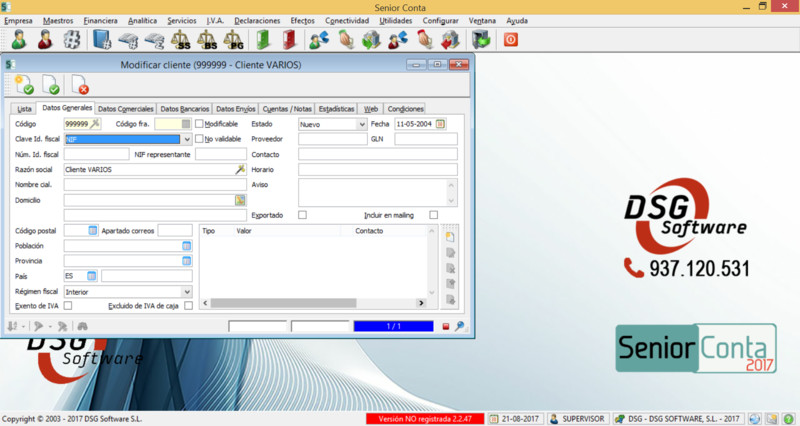Click the Nombre cial. input field
Screen dimensions: 800x426
[x=155, y=185]
